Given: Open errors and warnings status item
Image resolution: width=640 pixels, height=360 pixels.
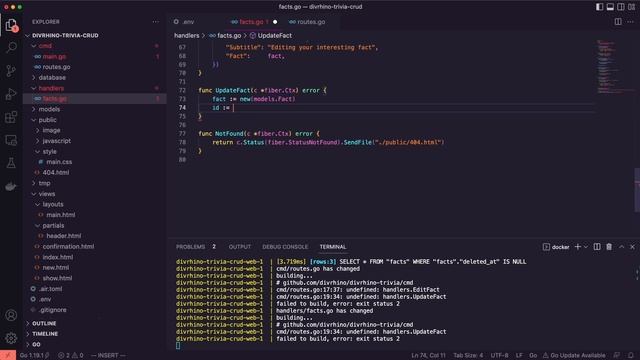Looking at the screenshot, I should tap(71, 355).
